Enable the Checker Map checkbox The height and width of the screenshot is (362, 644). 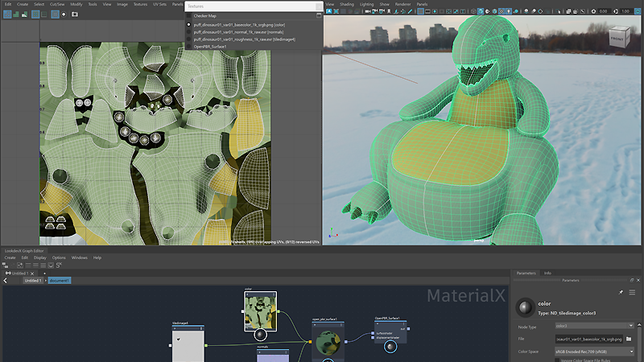point(189,15)
